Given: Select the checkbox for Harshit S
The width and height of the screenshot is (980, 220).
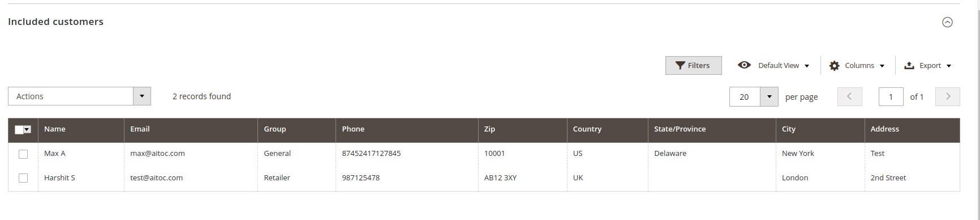Looking at the screenshot, I should (x=23, y=178).
